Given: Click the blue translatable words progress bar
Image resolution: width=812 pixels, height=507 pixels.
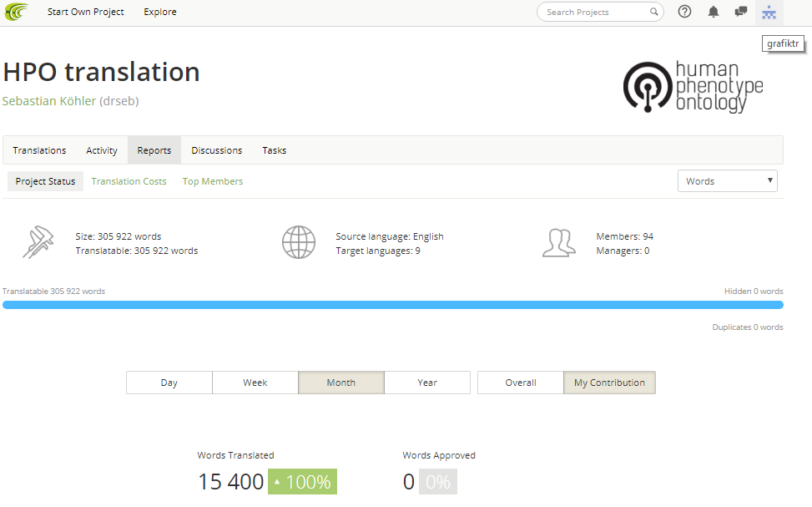Looking at the screenshot, I should (392, 305).
